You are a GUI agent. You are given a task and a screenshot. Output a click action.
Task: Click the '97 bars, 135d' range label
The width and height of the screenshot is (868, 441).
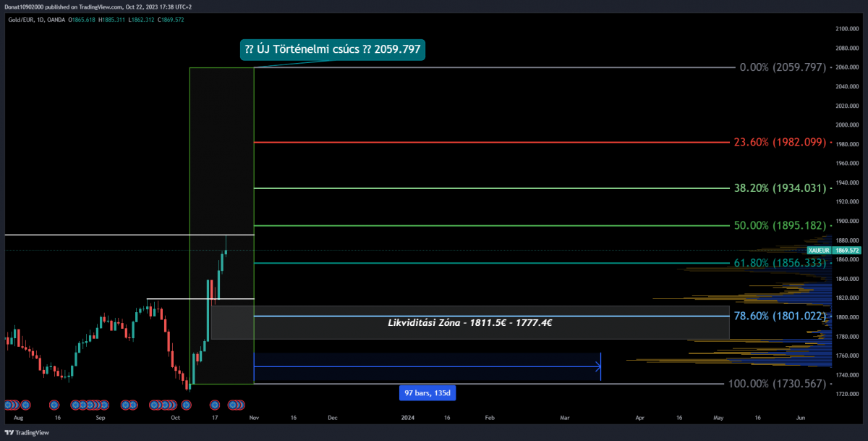click(428, 392)
